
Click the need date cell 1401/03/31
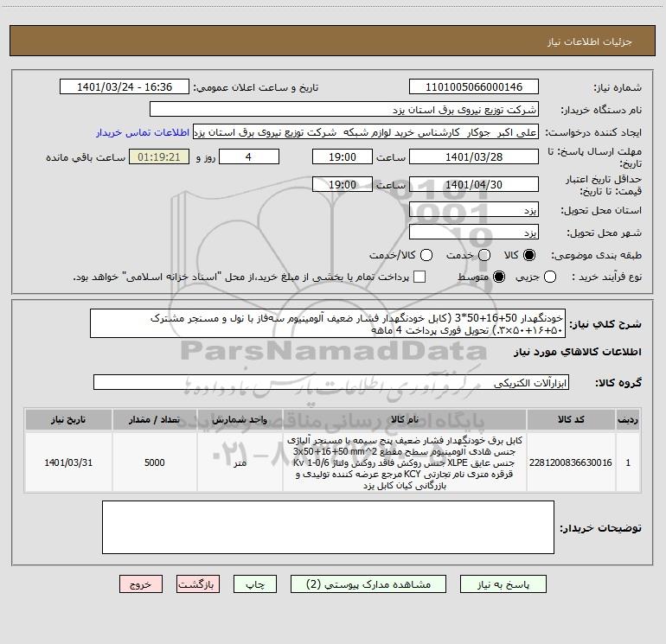click(68, 462)
